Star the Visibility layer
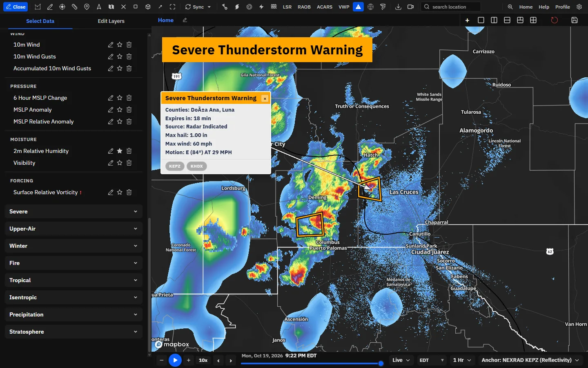Screen dimensions: 588x368 tap(120, 163)
